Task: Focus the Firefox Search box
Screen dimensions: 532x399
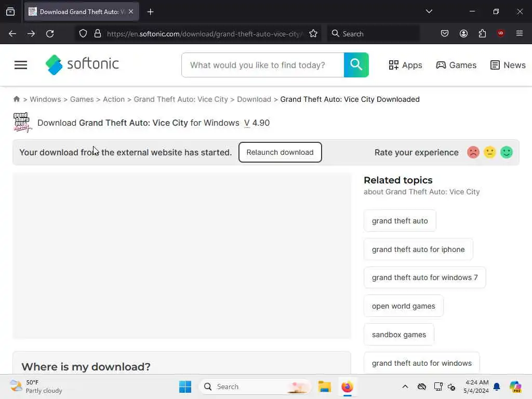Action: (373, 34)
